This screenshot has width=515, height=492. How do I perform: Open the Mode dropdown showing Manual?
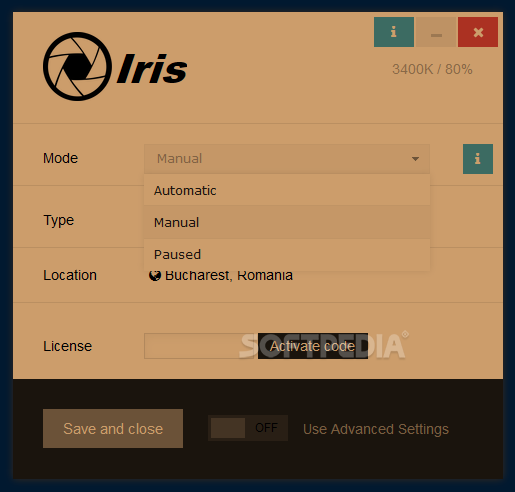tap(287, 159)
